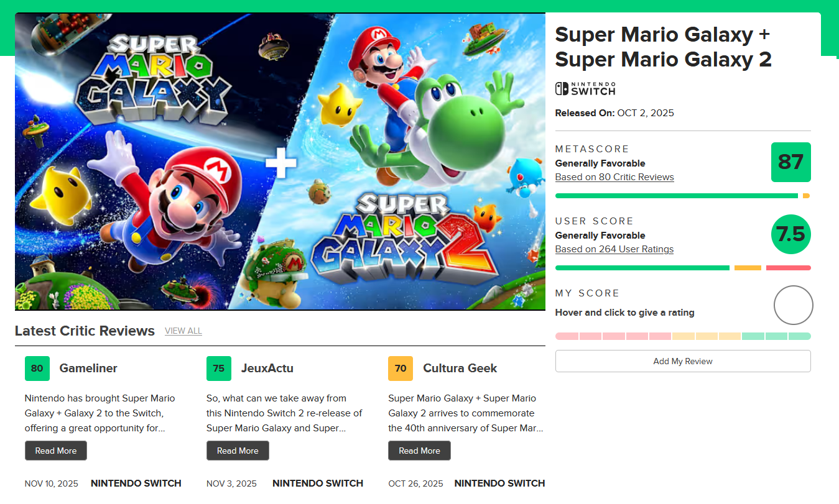
Task: Click Cultura Geek's yellow 70 score badge
Action: [x=401, y=369]
